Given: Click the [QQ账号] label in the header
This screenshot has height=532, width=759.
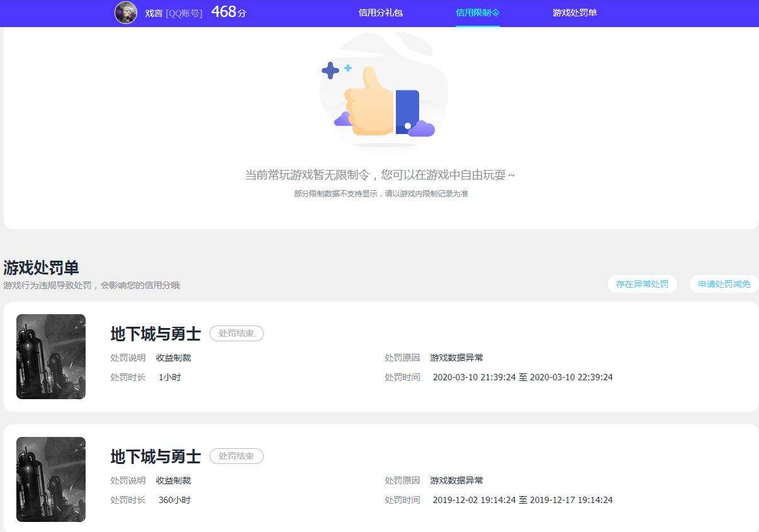Looking at the screenshot, I should tap(184, 13).
